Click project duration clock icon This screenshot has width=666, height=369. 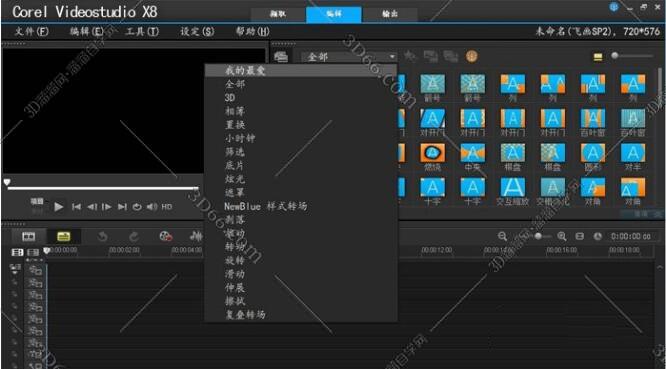598,237
